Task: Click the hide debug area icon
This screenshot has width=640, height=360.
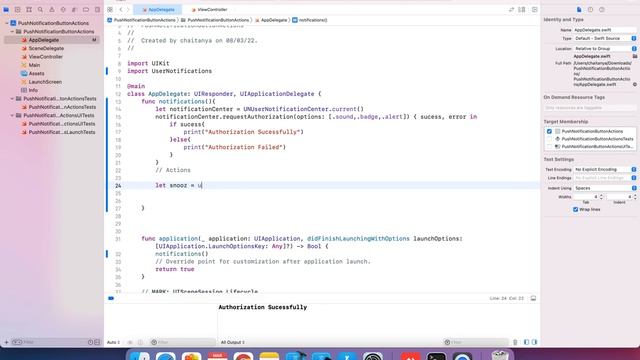Action: [x=533, y=298]
